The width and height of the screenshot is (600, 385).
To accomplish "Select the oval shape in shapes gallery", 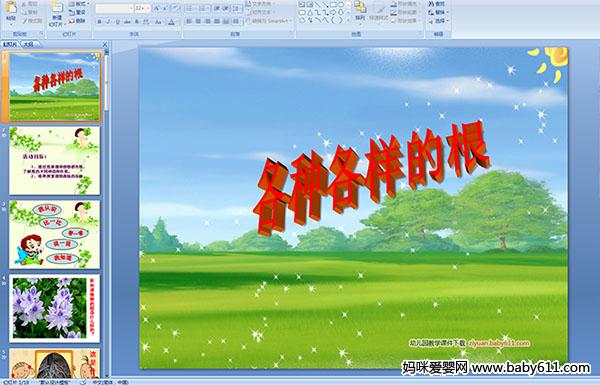I will click(x=341, y=5).
